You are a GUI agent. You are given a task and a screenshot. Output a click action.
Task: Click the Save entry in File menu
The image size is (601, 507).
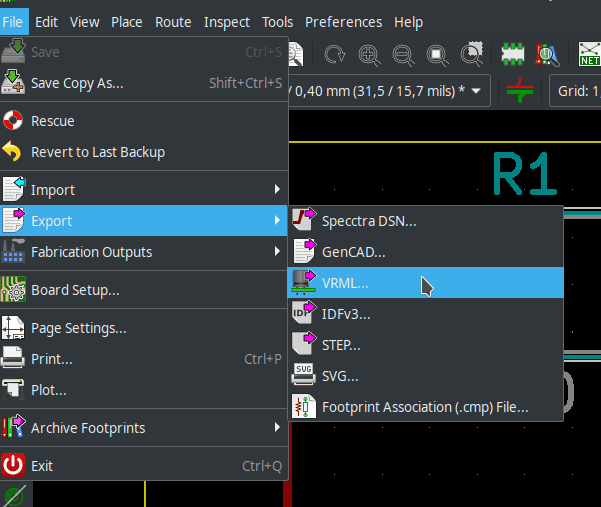point(144,52)
